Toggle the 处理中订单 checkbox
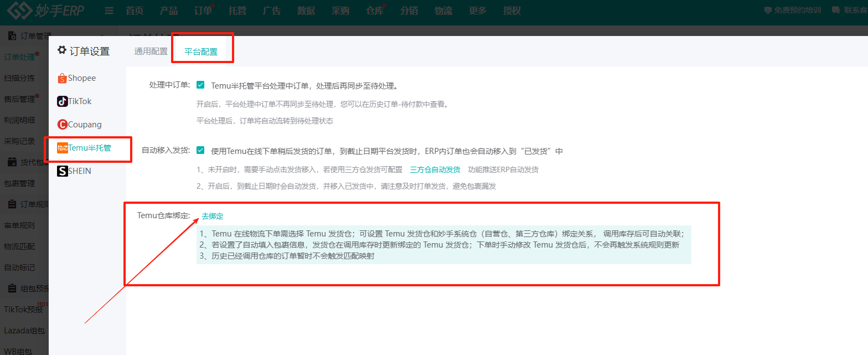This screenshot has width=868, height=355. tap(200, 85)
